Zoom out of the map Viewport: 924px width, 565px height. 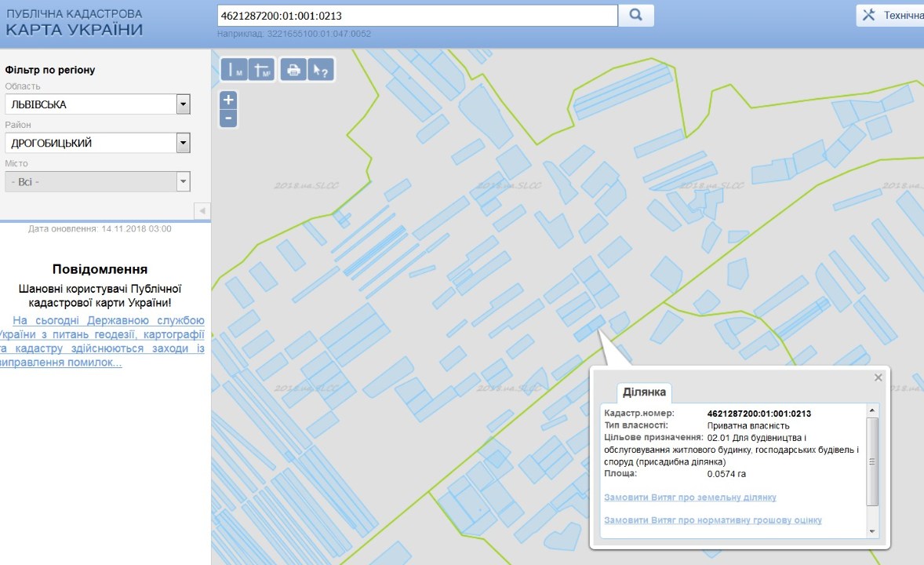228,118
